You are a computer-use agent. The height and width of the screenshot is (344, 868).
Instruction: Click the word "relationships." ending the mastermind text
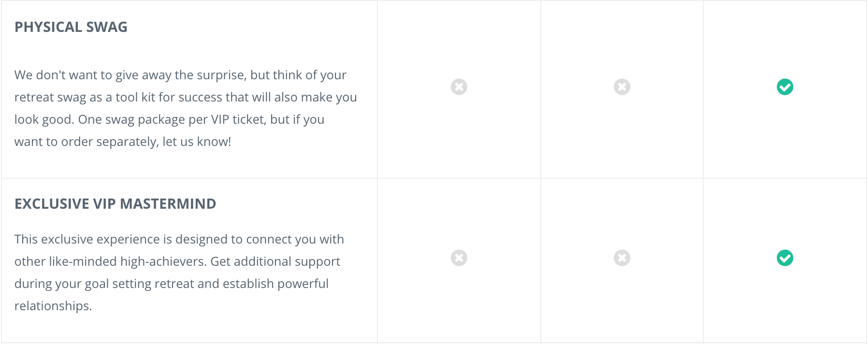pyautogui.click(x=53, y=306)
